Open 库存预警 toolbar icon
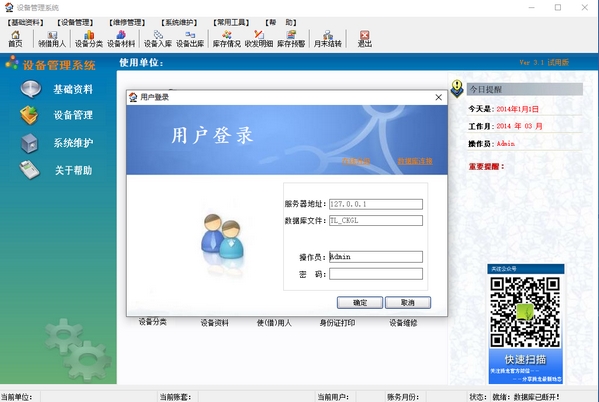 291,39
